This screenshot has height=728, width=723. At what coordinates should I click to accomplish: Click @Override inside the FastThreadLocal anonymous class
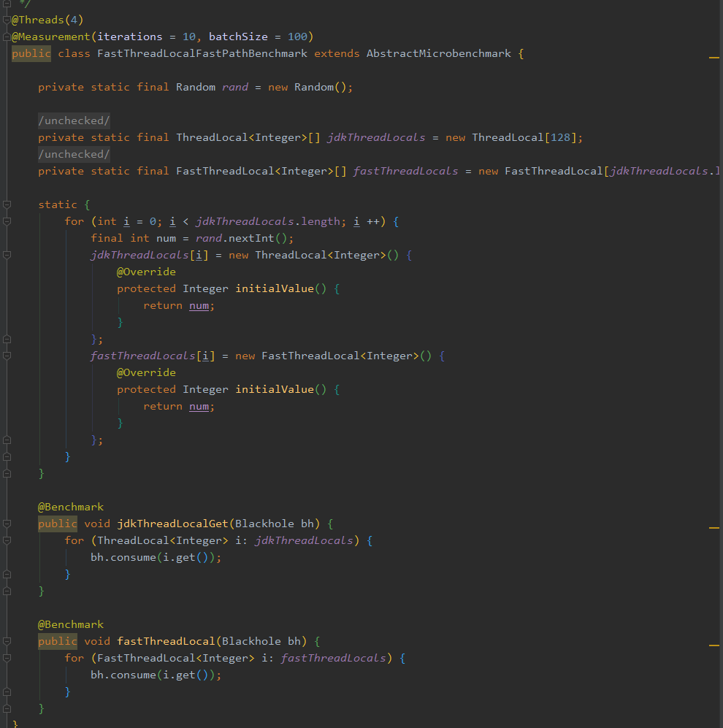146,372
